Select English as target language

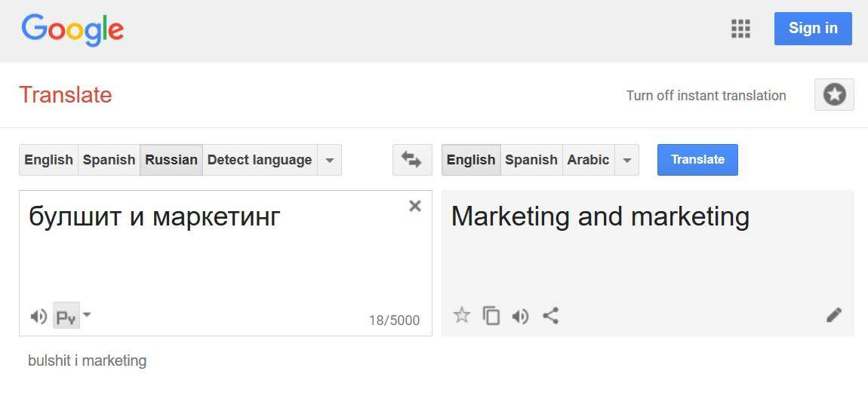coord(471,160)
